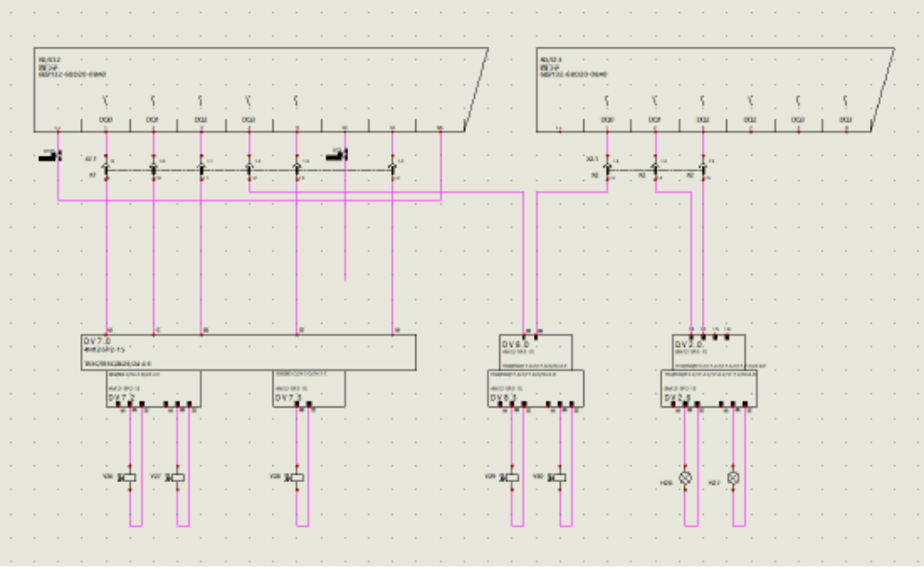This screenshot has height=567, width=924.
Task: Click the Y30 solenoid valve symbol
Action: pos(559,477)
